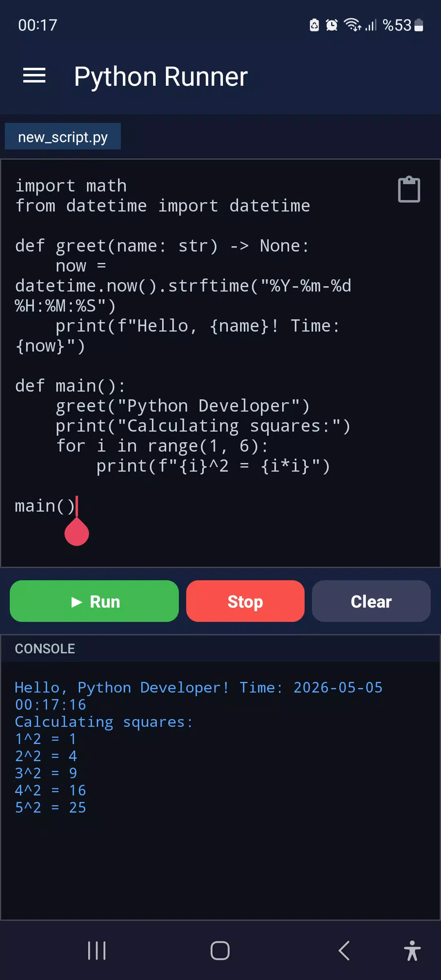Open Android recent apps button
This screenshot has height=980, width=441.
click(x=97, y=951)
